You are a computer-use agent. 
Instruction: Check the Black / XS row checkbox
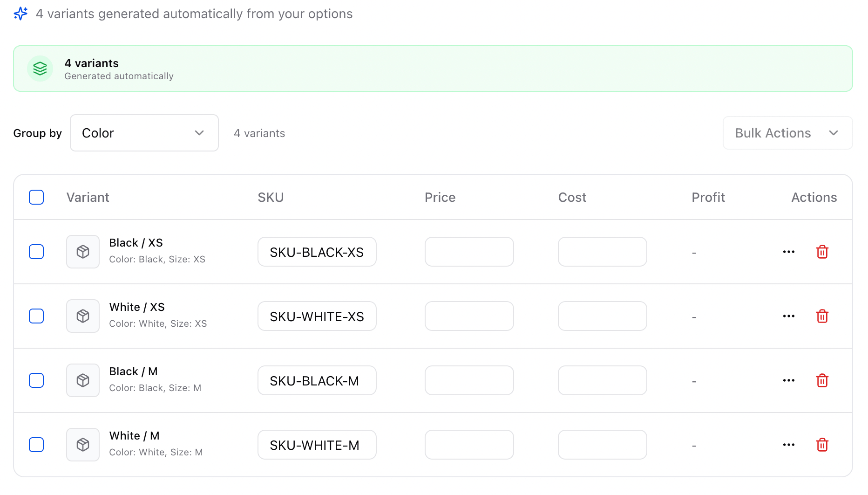point(36,252)
